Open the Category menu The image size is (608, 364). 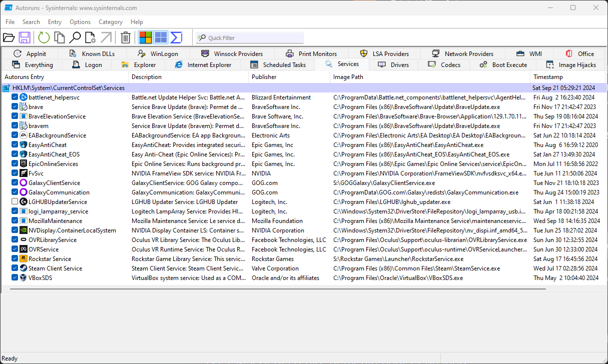(111, 22)
